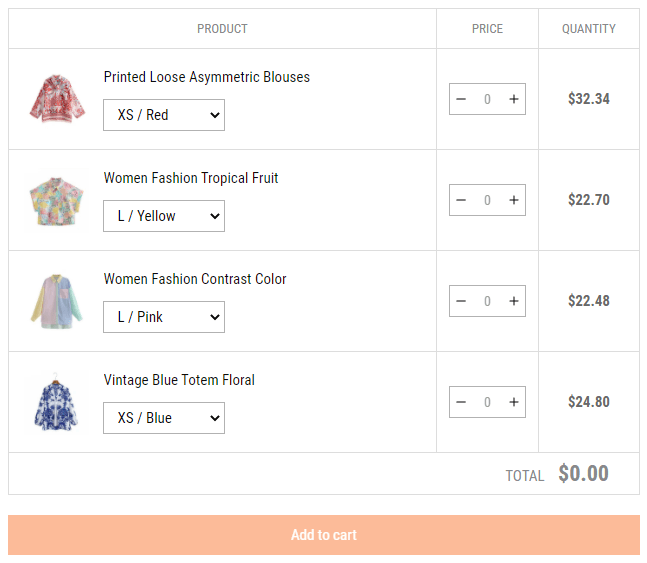The image size is (647, 563).
Task: Open the XS / Red variant dropdown
Action: (164, 115)
